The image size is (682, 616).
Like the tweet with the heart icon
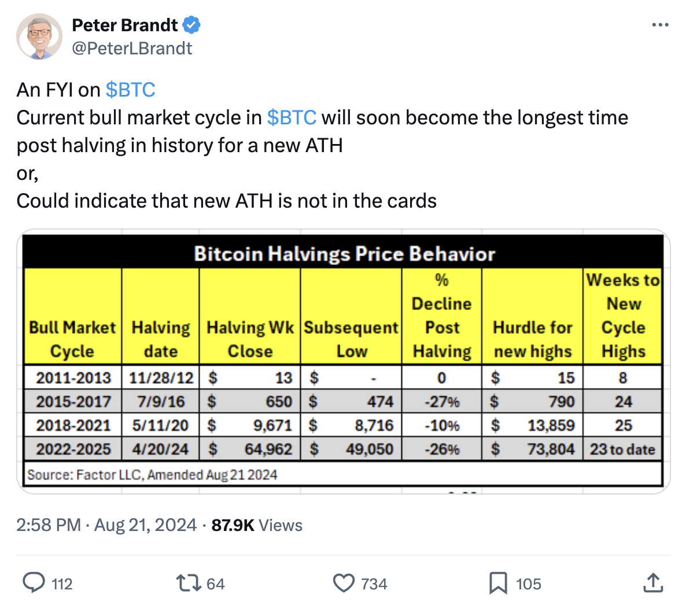coord(344,583)
